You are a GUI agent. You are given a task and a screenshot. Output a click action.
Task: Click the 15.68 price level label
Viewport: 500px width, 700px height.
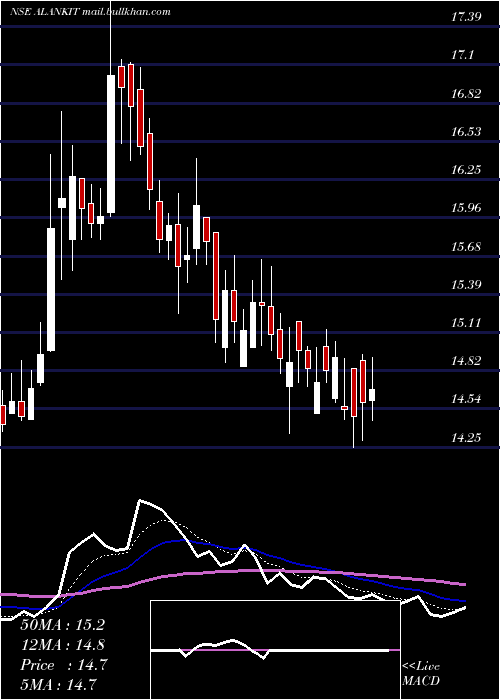466,246
